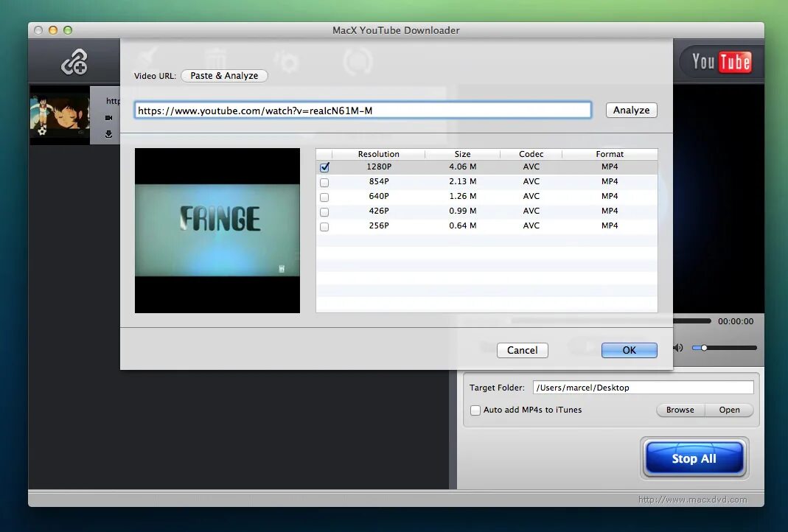Image resolution: width=788 pixels, height=532 pixels.
Task: Sort by Size column header
Action: click(462, 154)
